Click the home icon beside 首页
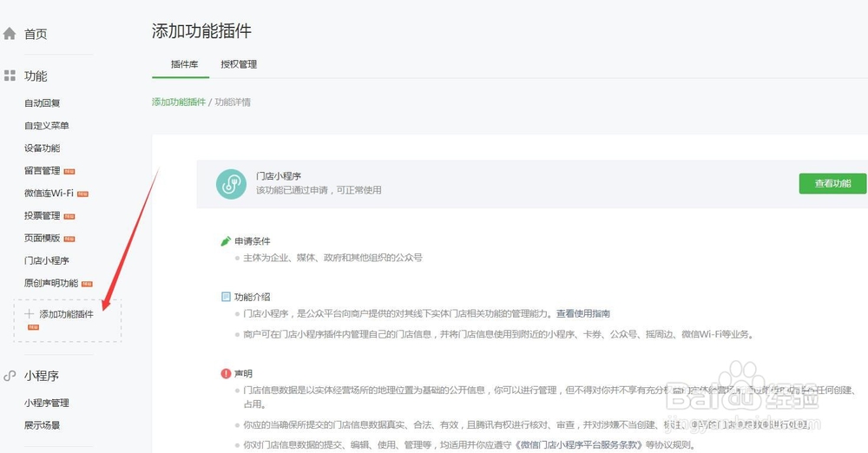 10,34
